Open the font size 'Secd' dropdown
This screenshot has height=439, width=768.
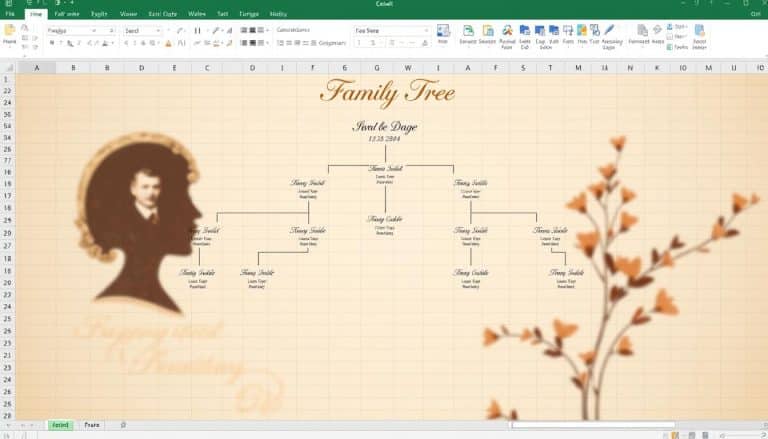158,31
